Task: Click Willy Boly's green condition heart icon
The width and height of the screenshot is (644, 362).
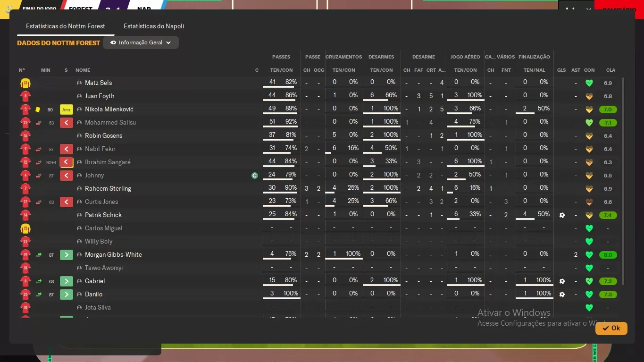Action: click(589, 242)
